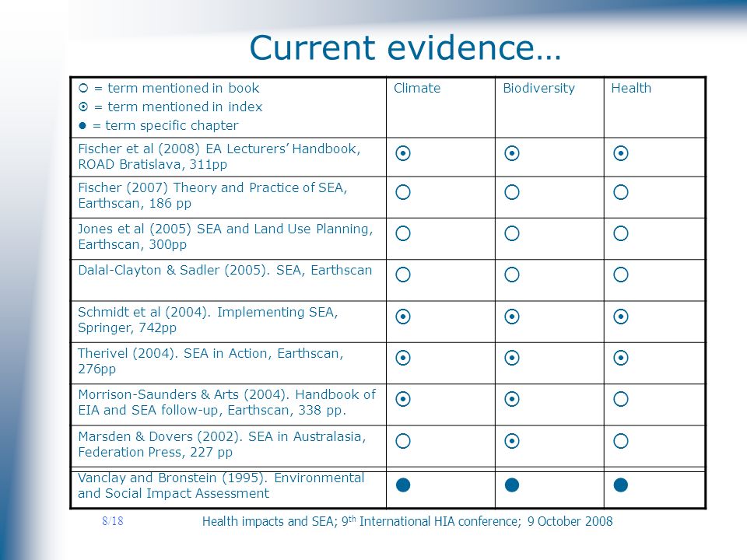Click the 'Jones et al (2005) SEA and Land Use Planning' entry
The height and width of the screenshot is (560, 747).
coord(226,236)
